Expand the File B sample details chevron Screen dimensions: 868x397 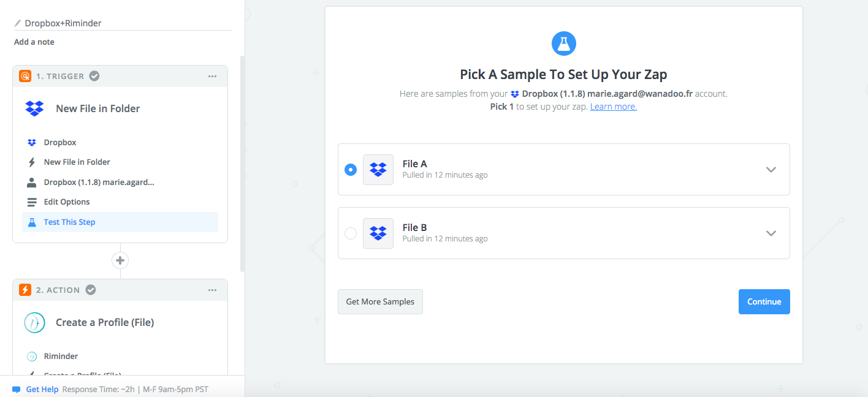[x=771, y=233]
